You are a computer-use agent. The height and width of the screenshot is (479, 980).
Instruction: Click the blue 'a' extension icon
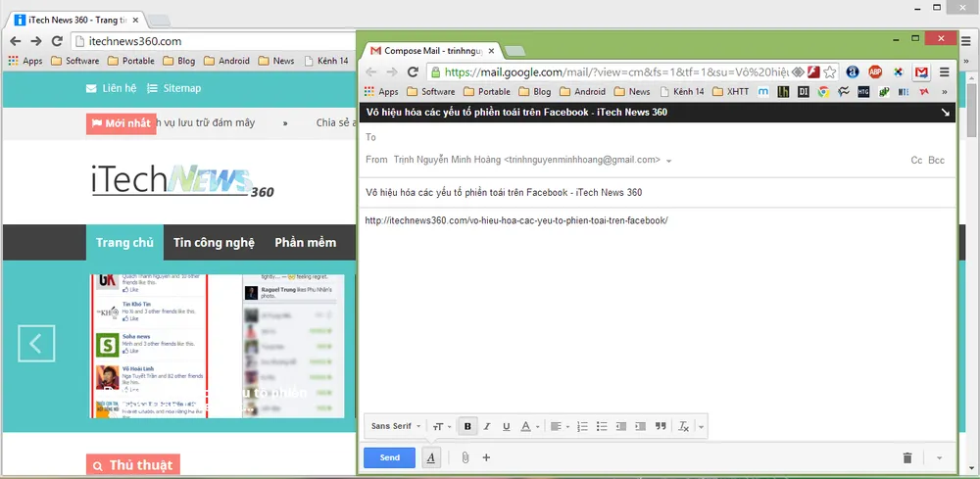[853, 72]
